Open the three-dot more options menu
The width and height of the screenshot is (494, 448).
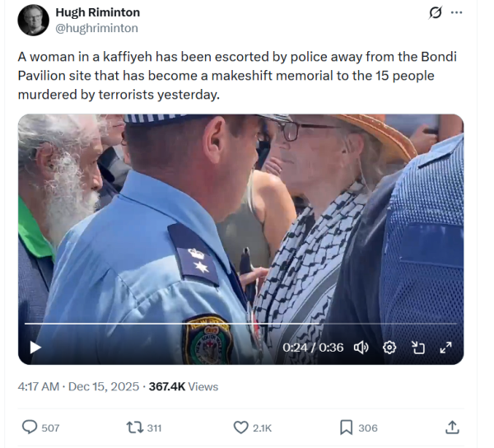[x=456, y=12]
